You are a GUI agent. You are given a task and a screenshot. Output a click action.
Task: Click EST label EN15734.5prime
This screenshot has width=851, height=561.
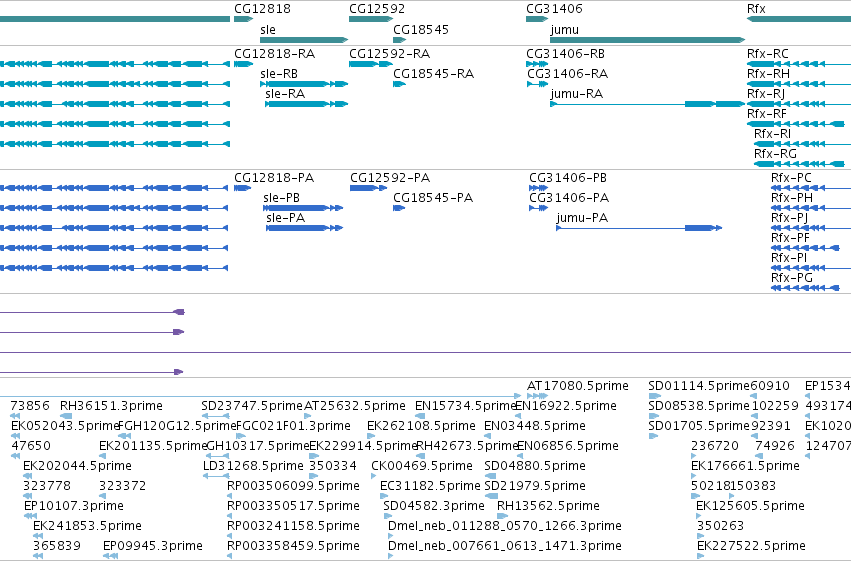465,406
